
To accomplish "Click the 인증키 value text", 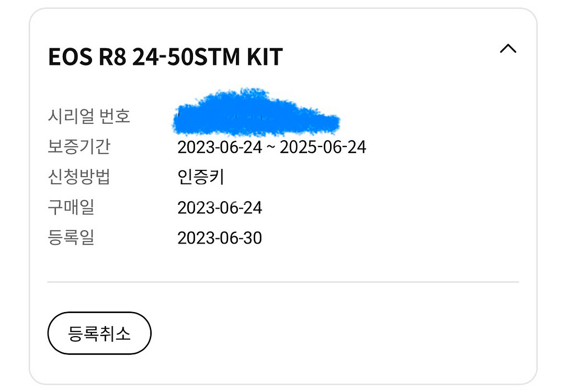I will coord(201,177).
